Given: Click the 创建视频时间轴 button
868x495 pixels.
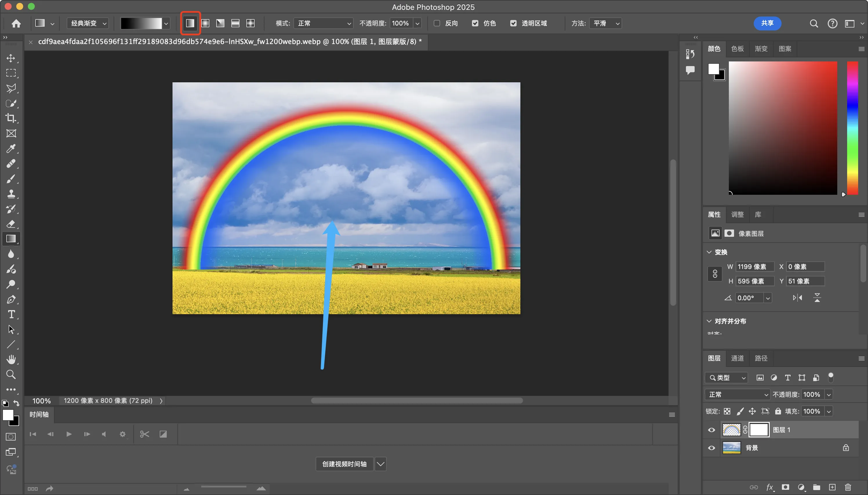Looking at the screenshot, I should pos(344,464).
